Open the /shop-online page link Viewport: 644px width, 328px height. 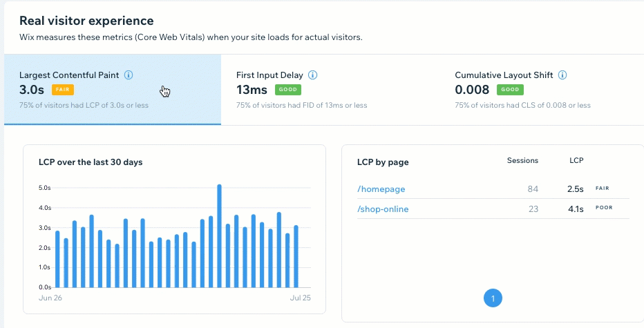pos(383,209)
